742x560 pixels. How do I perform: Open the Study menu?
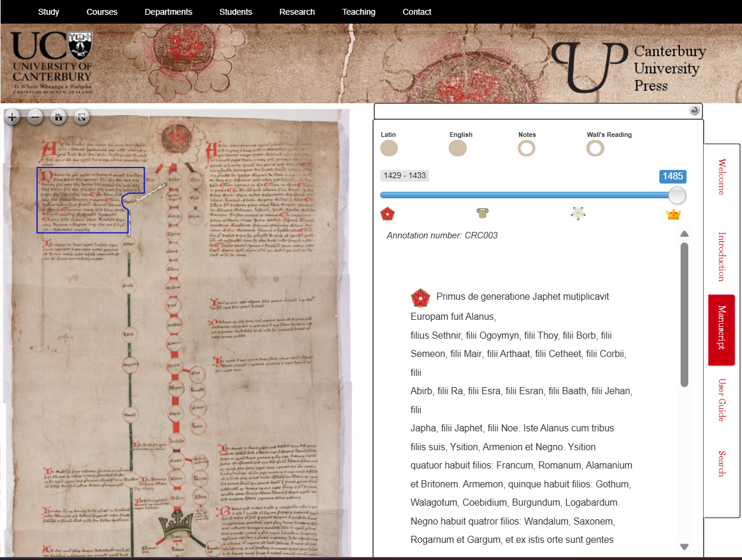pyautogui.click(x=48, y=12)
